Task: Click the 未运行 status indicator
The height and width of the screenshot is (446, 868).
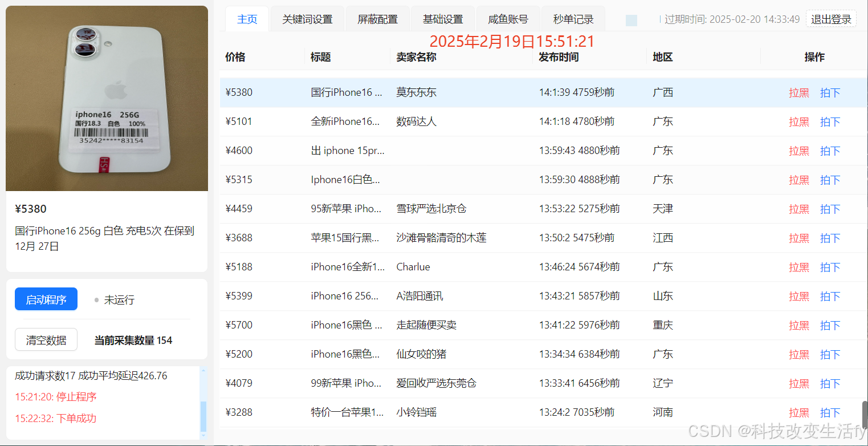Action: [115, 300]
